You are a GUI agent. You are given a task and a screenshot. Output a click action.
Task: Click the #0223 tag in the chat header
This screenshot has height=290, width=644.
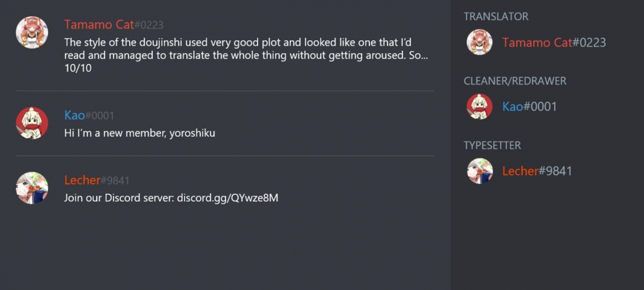pos(149,25)
